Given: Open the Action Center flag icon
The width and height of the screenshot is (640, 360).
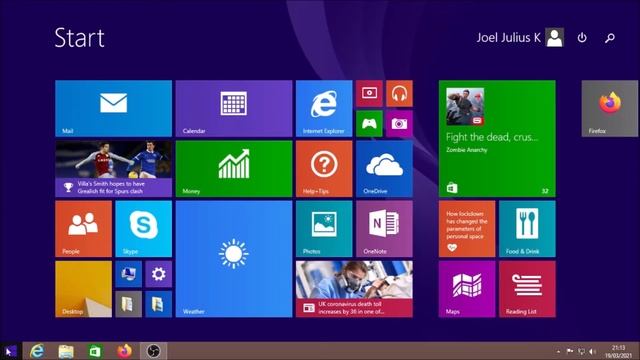Looking at the screenshot, I should click(x=570, y=351).
